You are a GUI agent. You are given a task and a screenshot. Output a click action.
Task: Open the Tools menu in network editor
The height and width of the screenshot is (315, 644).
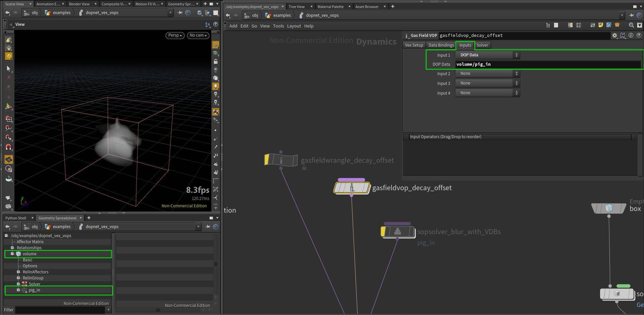click(x=278, y=26)
